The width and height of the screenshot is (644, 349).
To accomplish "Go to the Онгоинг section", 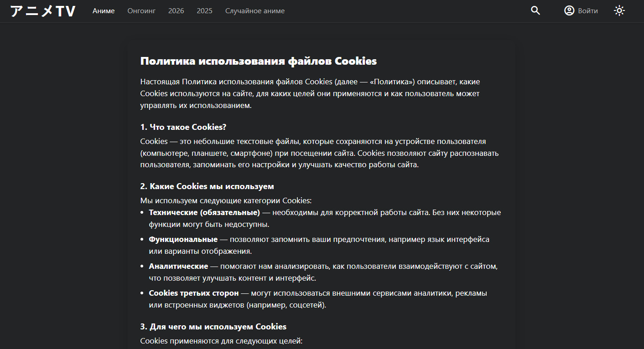I will pos(141,11).
